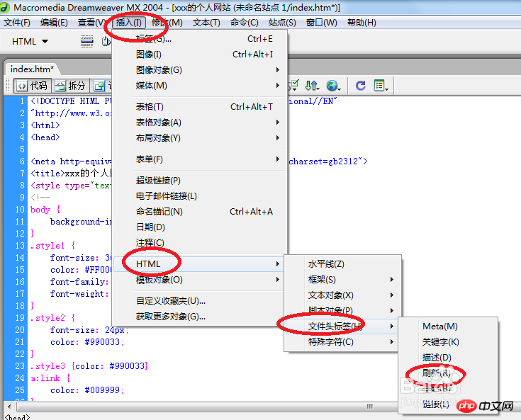Open the View Options toolbar icon
The height and width of the screenshot is (420, 521).
click(381, 86)
